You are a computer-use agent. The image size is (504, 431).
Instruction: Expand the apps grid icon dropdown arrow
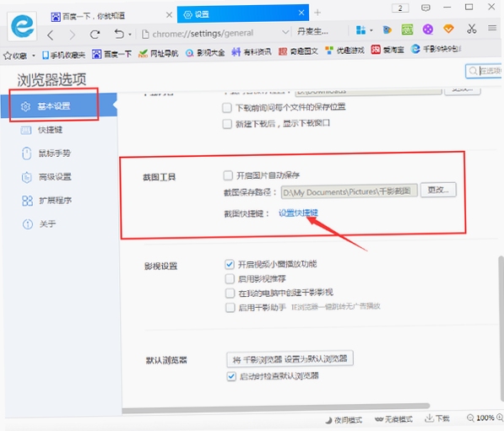[x=371, y=30]
